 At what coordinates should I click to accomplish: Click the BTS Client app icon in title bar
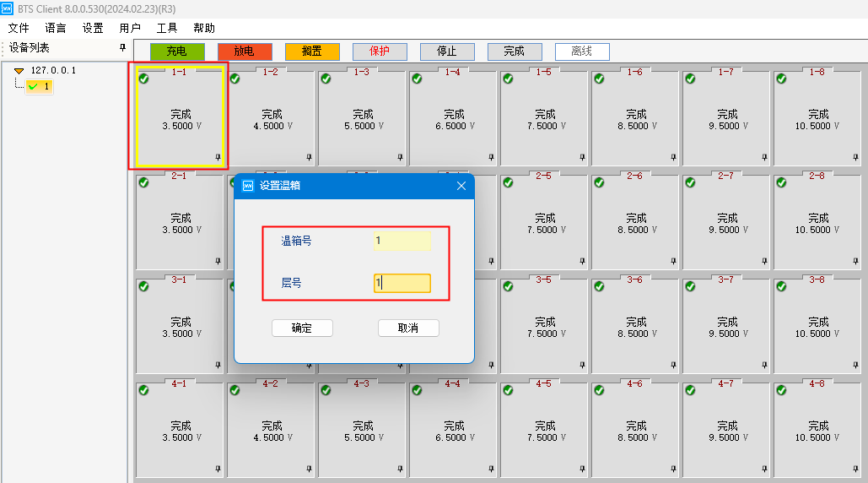7,8
